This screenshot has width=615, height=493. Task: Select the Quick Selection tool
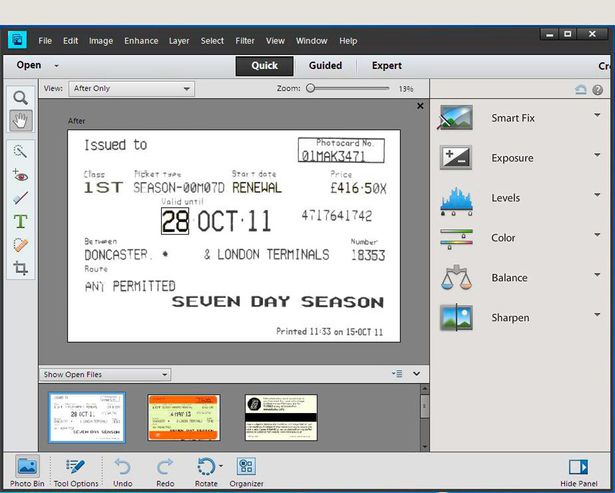[x=20, y=151]
